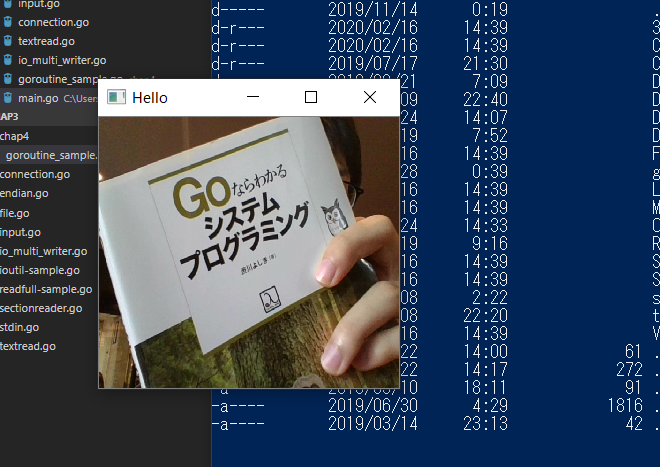Click the time 23:13 in the terminal
This screenshot has width=660, height=467.
[x=485, y=424]
